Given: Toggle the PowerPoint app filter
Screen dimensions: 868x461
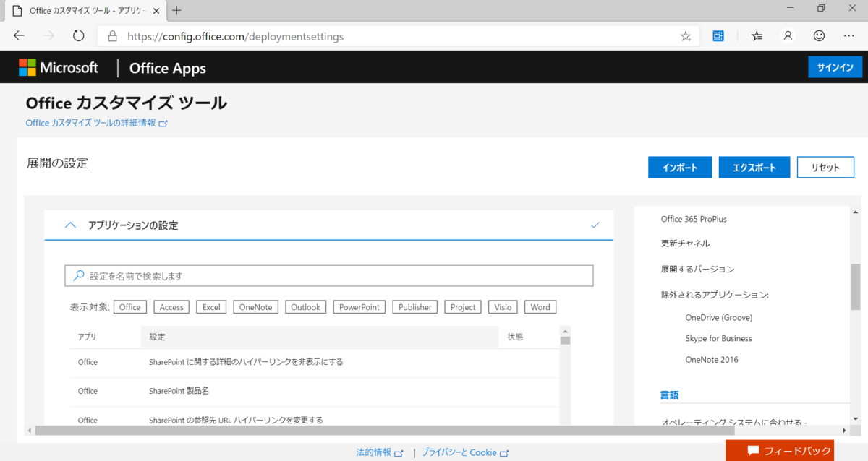Looking at the screenshot, I should [359, 306].
